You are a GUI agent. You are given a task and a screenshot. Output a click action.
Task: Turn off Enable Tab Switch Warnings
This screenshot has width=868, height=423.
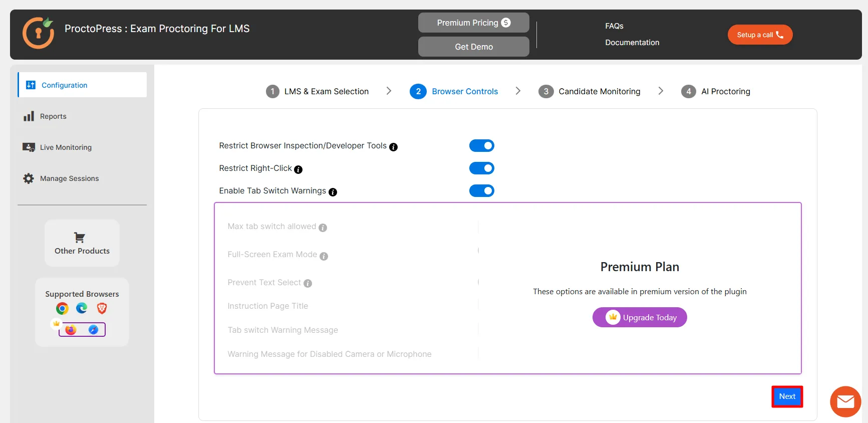pos(481,190)
